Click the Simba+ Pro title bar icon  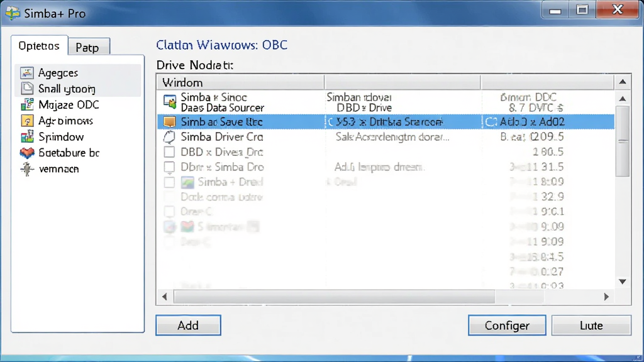coord(13,13)
